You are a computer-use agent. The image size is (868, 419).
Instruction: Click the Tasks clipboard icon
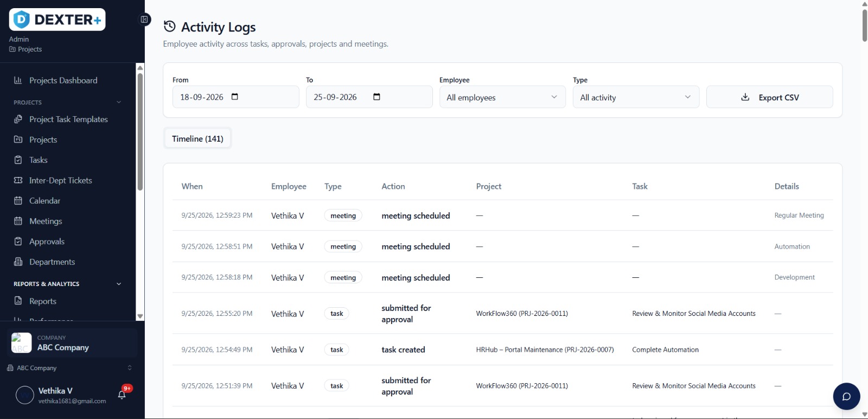pyautogui.click(x=18, y=160)
